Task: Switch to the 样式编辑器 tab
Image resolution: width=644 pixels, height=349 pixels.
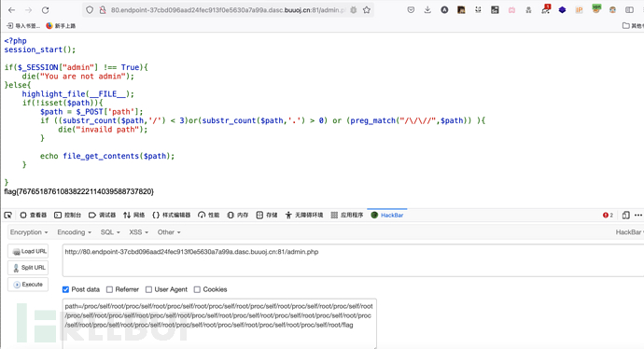Action: click(x=172, y=216)
